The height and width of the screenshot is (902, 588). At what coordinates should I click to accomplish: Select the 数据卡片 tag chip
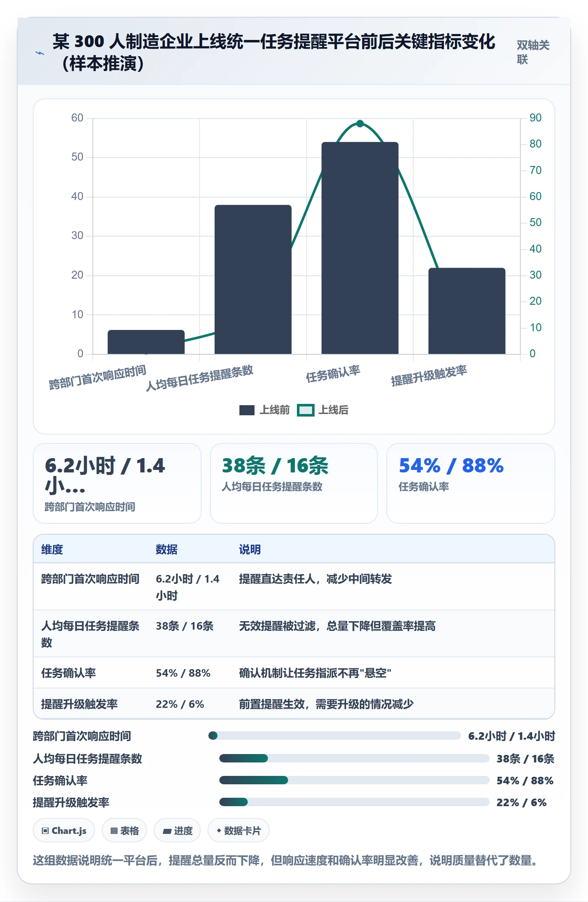[239, 831]
